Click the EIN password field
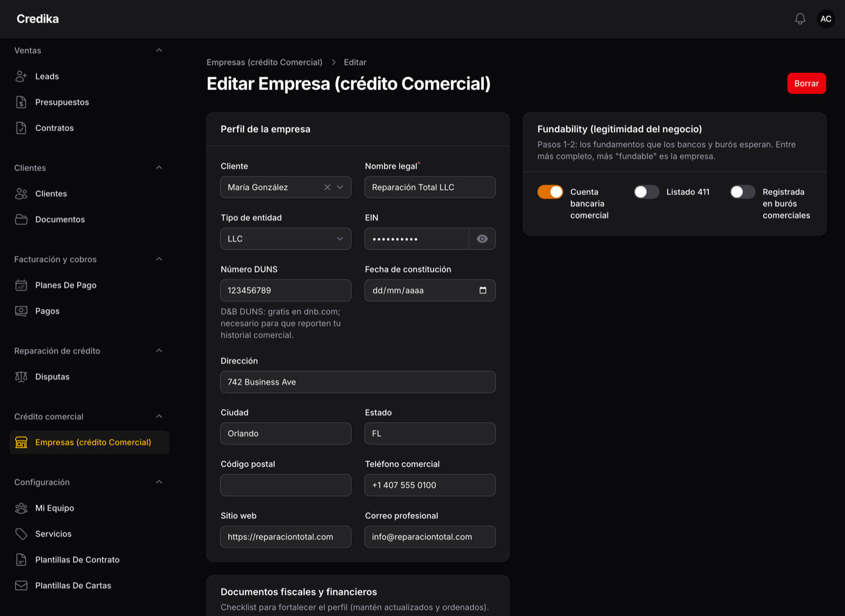The image size is (845, 616). pos(417,239)
